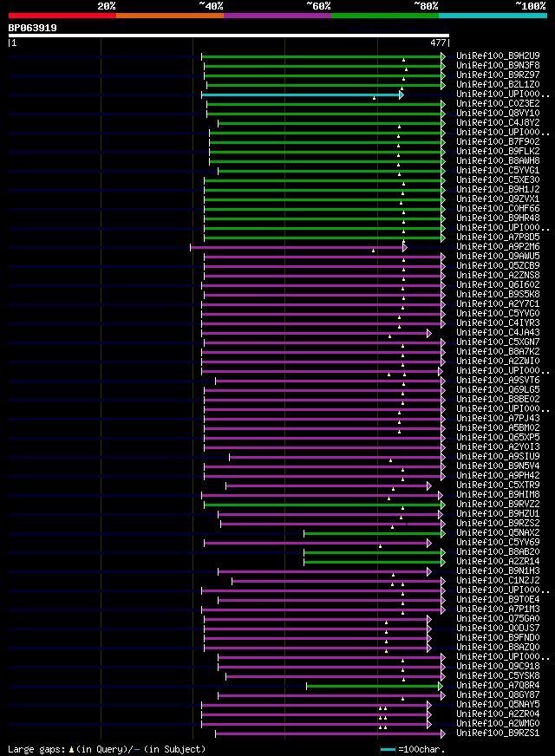Select the UniRef100_B9HR48 label
The image size is (555, 756).
[498, 218]
